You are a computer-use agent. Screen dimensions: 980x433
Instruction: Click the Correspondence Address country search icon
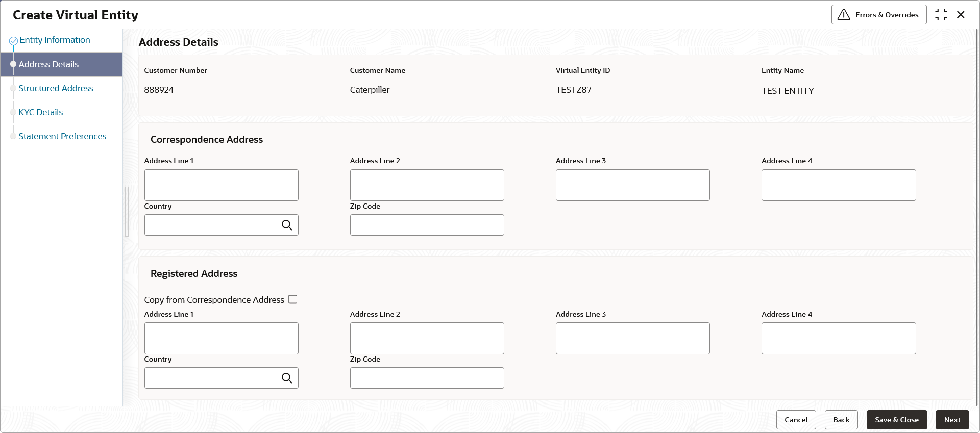[x=287, y=225]
